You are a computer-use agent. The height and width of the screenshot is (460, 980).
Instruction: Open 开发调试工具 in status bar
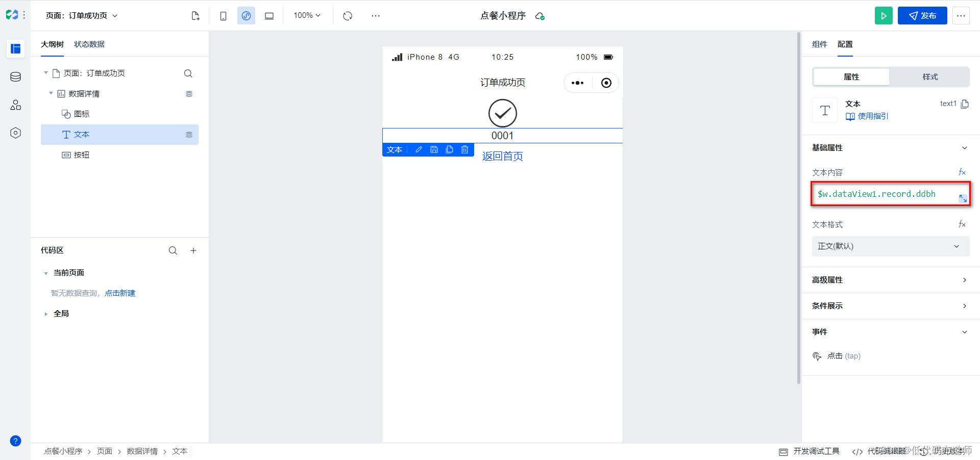(810, 451)
